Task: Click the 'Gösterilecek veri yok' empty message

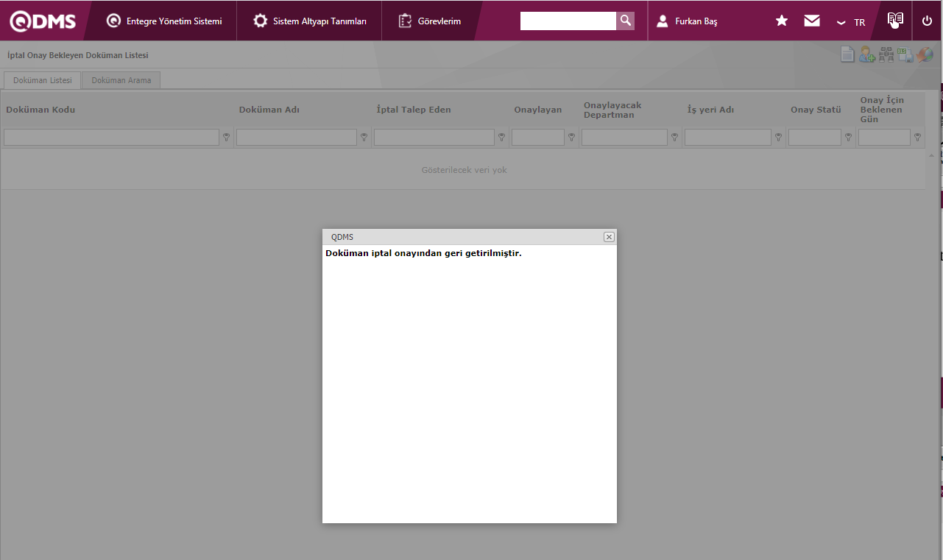Action: (x=464, y=170)
